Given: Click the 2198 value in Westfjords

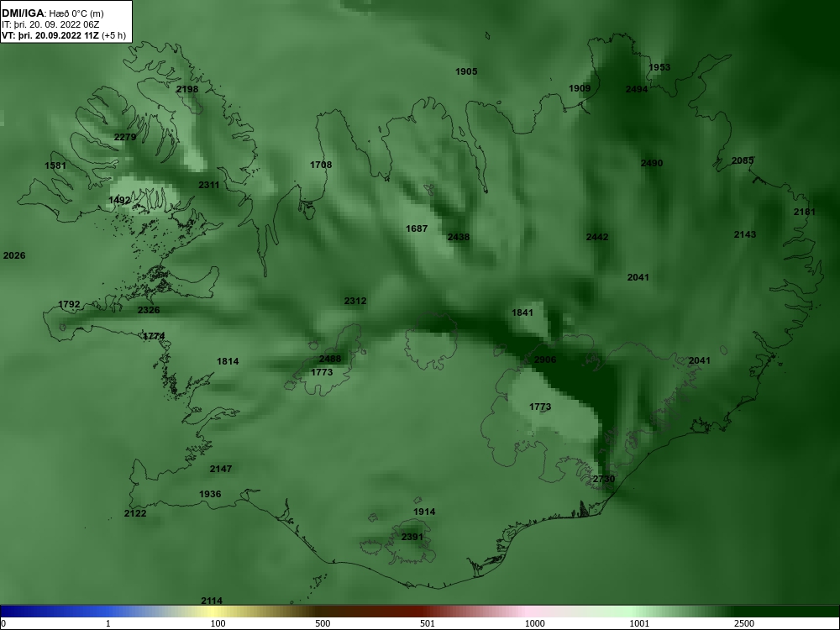Looking at the screenshot, I should [187, 89].
